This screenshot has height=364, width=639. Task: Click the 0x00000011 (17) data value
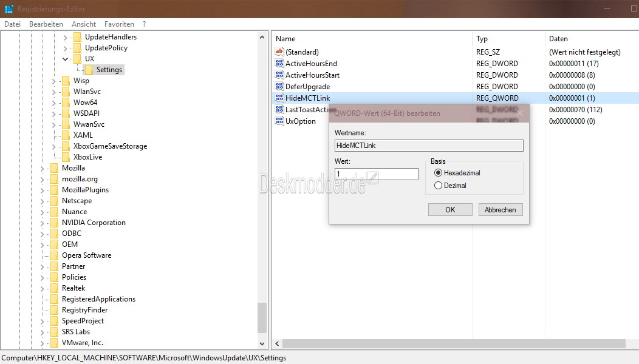(x=574, y=64)
